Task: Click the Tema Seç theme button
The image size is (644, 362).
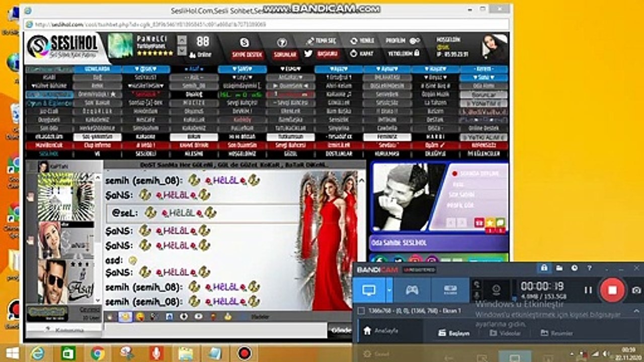Action: point(321,41)
